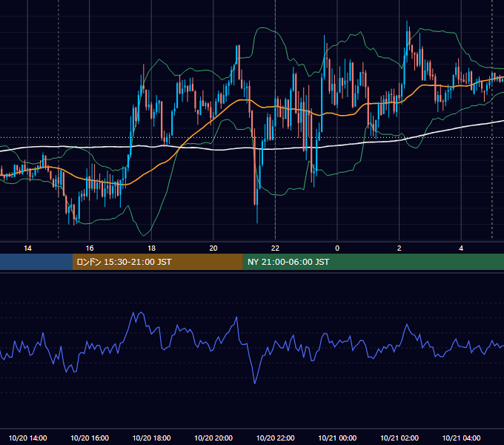Image resolution: width=504 pixels, height=445 pixels.
Task: Click the 10/21 00:00 timestamp label
Action: 337,438
